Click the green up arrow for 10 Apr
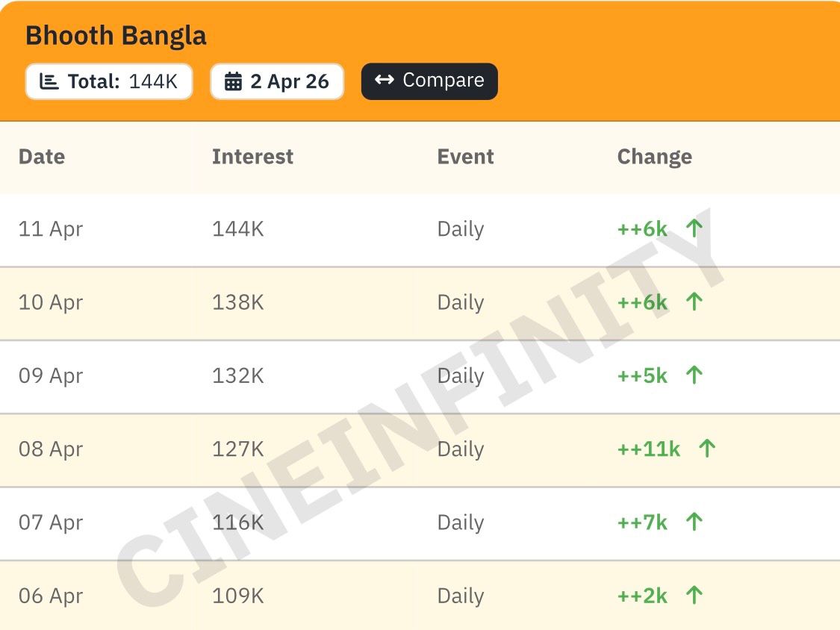 click(694, 302)
